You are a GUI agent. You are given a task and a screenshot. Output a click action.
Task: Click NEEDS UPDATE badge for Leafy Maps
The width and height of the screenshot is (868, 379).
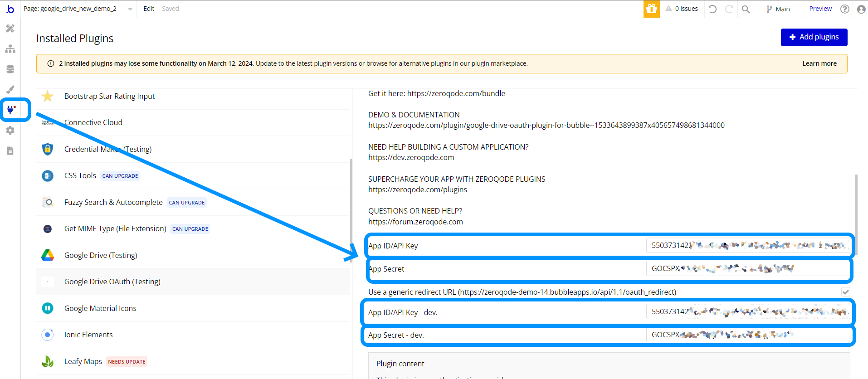click(127, 362)
